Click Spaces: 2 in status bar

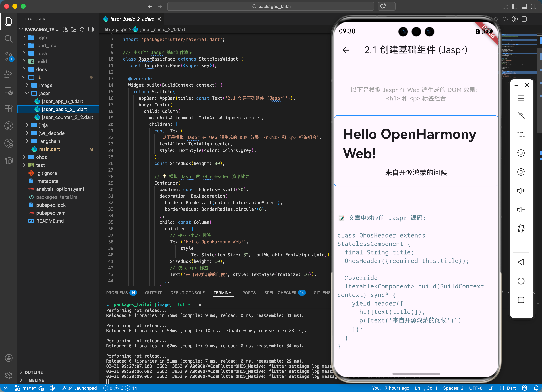(453, 388)
